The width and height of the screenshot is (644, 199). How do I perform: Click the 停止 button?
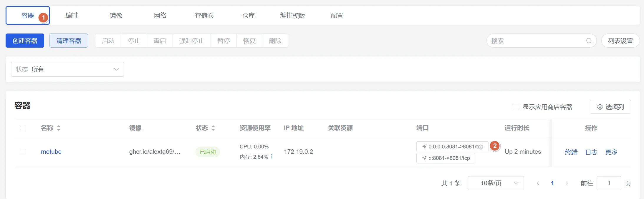[x=134, y=41]
